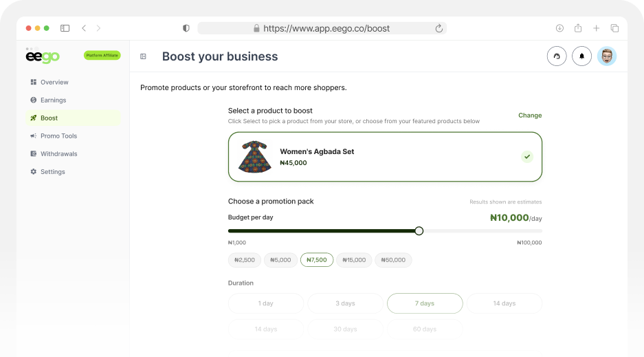Click the browser sidebar toggle icon
The height and width of the screenshot is (357, 644).
[65, 28]
